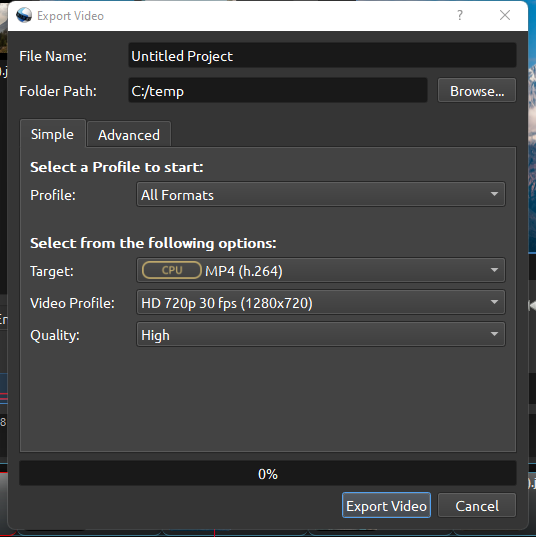Image resolution: width=536 pixels, height=537 pixels.
Task: Click the Export Video button
Action: 386,505
